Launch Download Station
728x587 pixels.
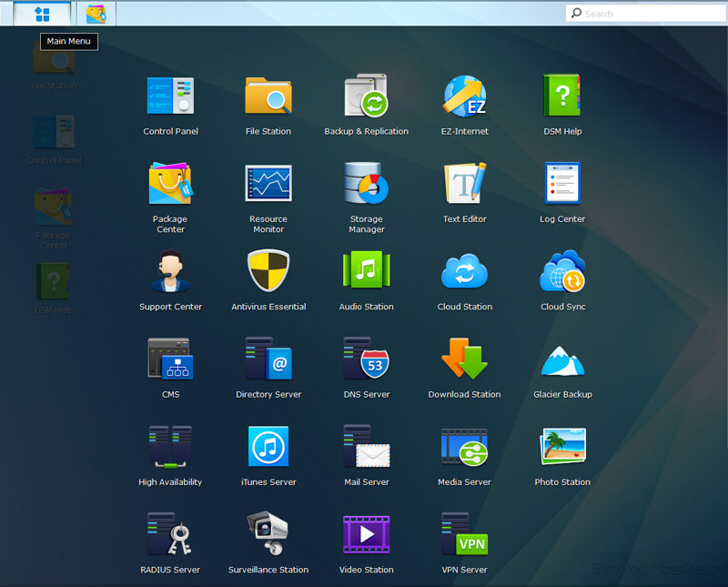tap(465, 368)
